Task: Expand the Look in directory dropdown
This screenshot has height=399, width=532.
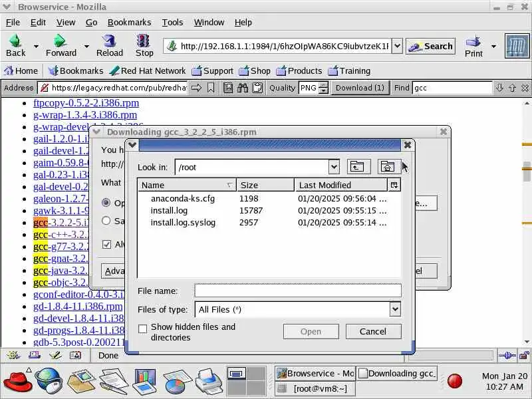Action: (x=334, y=167)
